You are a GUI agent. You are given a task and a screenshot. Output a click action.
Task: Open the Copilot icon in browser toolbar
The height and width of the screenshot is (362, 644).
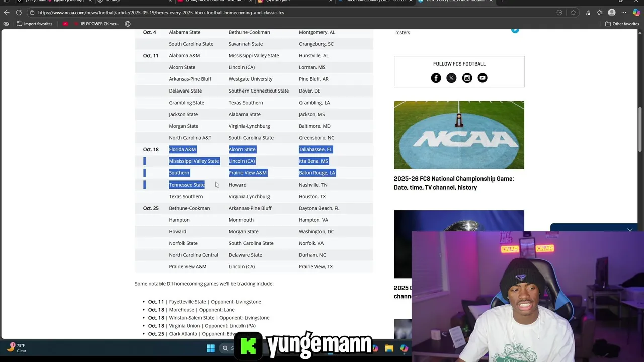click(x=637, y=13)
